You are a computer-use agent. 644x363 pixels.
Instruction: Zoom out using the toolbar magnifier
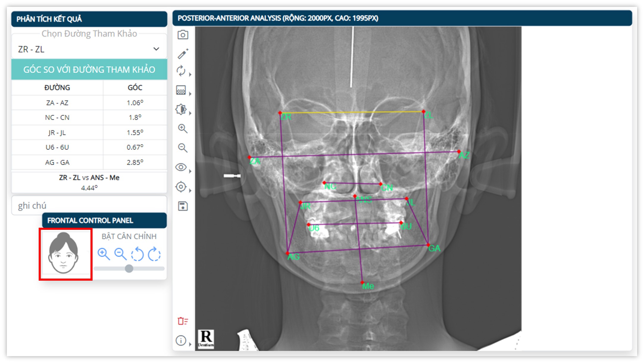click(183, 148)
